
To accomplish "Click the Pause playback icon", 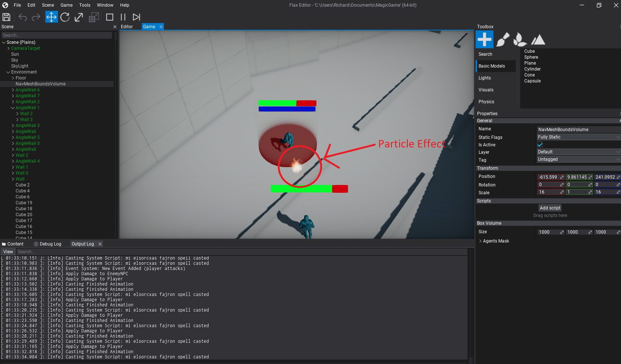I will tap(123, 17).
